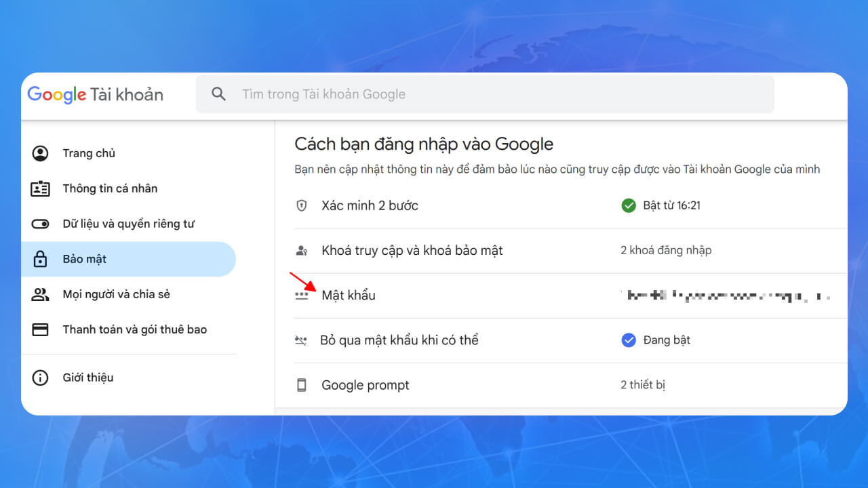Select Bảo mật in the sidebar

128,259
